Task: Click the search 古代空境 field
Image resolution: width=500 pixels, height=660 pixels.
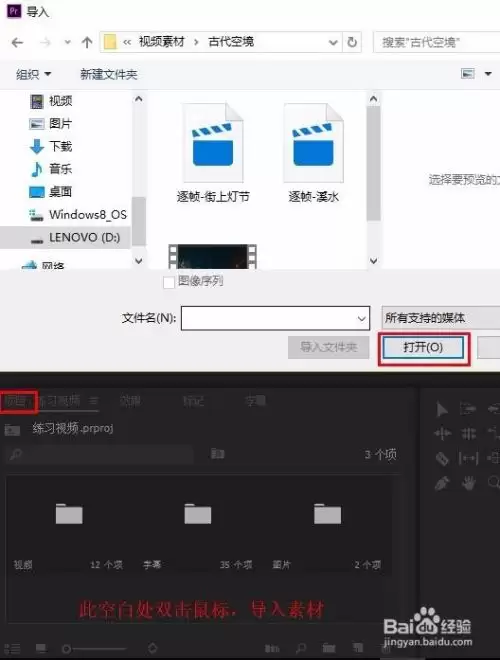Action: pos(436,42)
